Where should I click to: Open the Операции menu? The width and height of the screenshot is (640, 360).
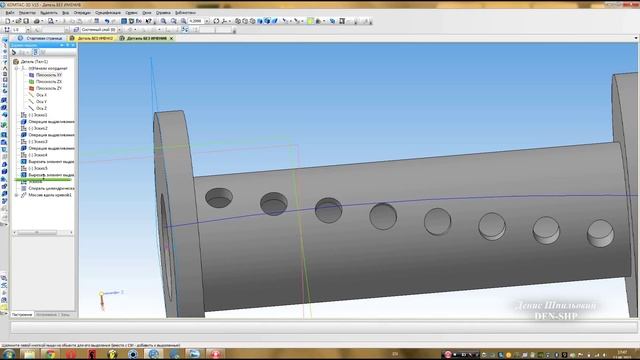(x=82, y=13)
